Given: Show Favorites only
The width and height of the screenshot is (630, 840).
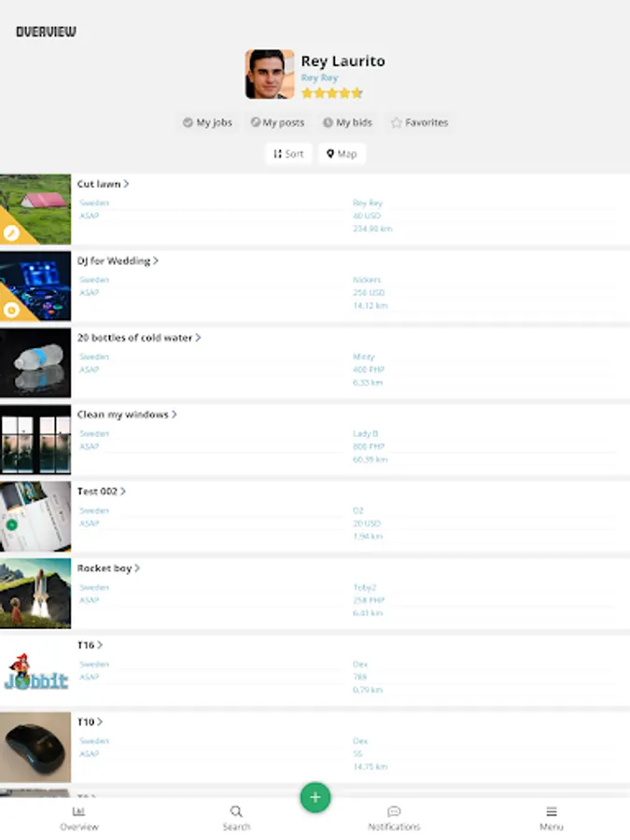Looking at the screenshot, I should pyautogui.click(x=419, y=122).
